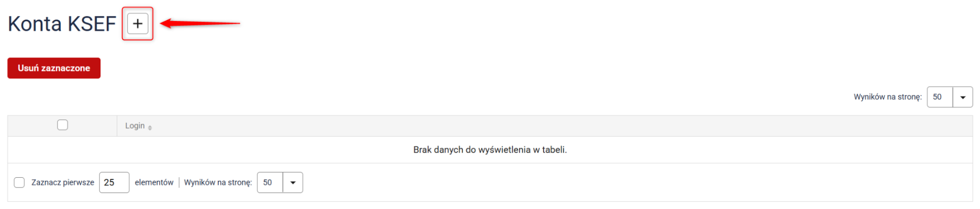980x209 pixels.
Task: Click top-right Wyników na stronę label
Action: (x=887, y=97)
